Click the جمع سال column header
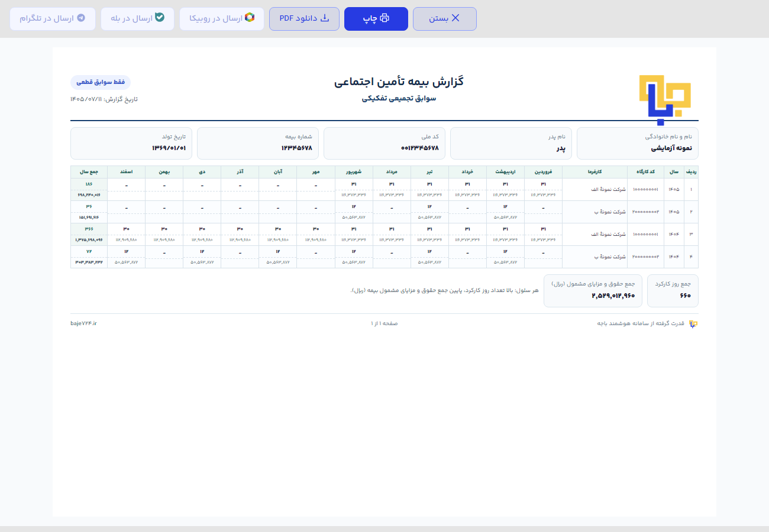The height and width of the screenshot is (532, 769). (89, 172)
